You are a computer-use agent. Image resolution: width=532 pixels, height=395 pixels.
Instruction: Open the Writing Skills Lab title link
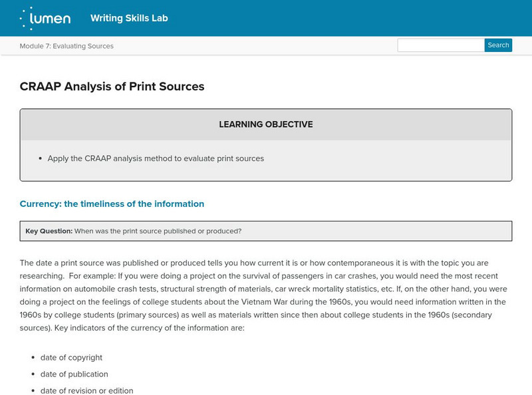pyautogui.click(x=129, y=18)
